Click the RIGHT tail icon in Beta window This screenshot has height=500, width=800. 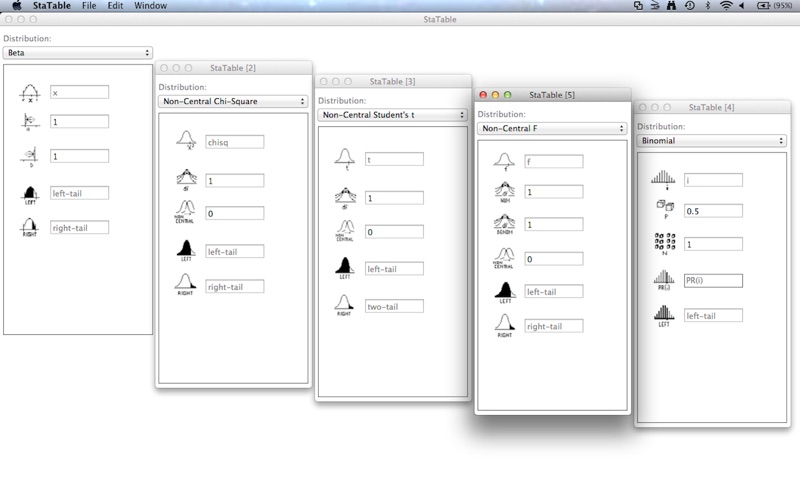[x=30, y=228]
